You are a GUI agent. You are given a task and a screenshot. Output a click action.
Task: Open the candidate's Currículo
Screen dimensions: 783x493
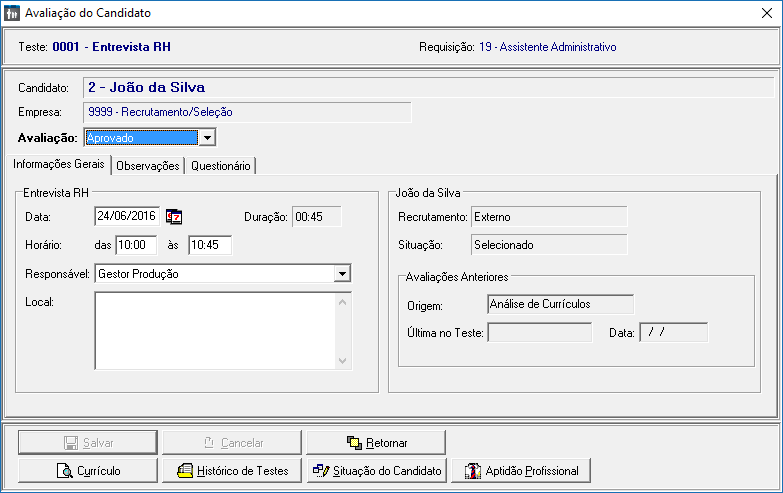point(87,470)
